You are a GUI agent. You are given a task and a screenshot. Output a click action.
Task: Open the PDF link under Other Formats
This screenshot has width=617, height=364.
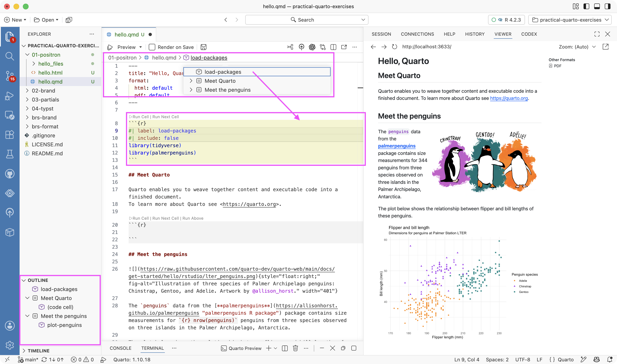click(x=555, y=66)
